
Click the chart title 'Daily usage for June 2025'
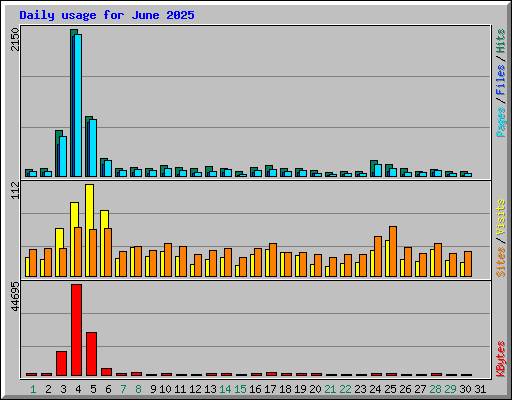(107, 15)
